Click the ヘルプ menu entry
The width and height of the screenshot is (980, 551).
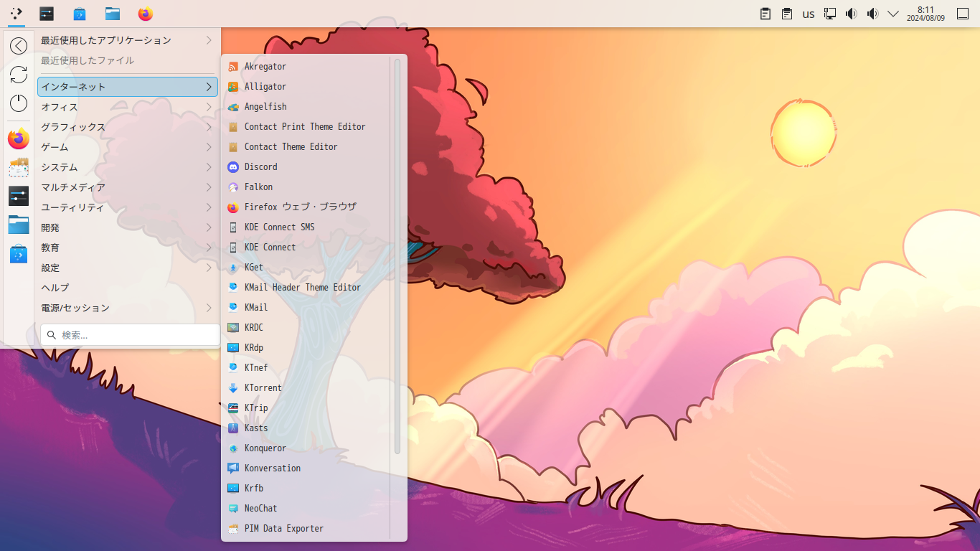[128, 288]
